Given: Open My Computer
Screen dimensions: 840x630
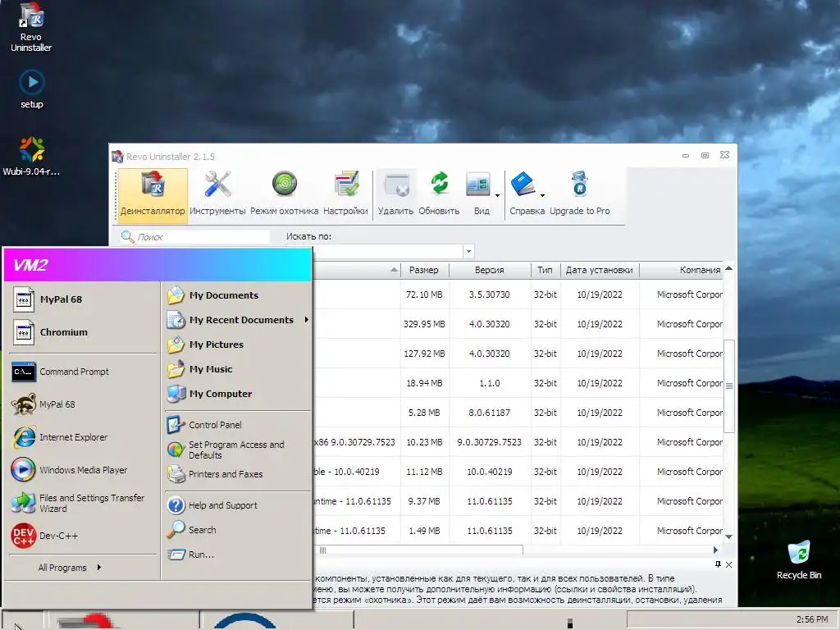Looking at the screenshot, I should (237, 394).
